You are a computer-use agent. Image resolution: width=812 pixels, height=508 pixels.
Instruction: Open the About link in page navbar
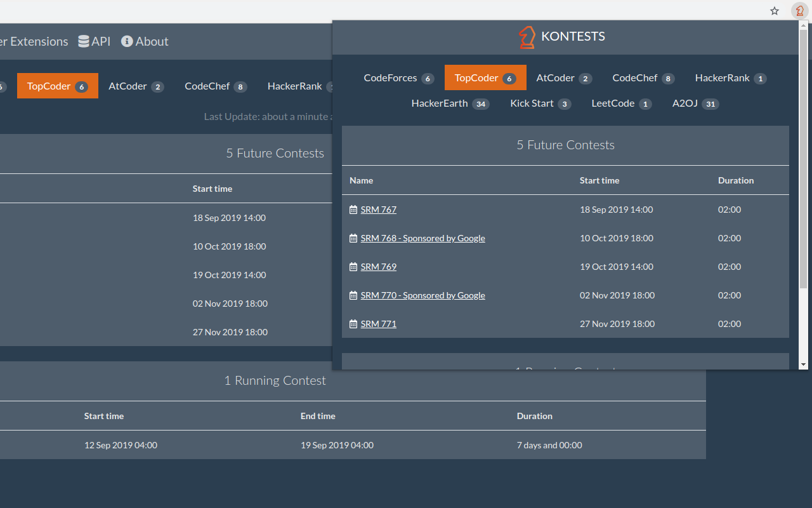coord(145,41)
